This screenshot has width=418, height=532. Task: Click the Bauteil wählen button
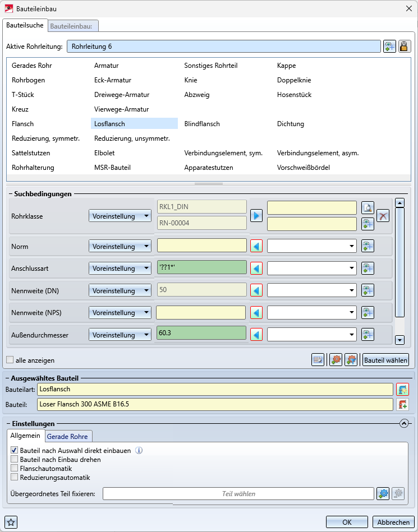click(386, 360)
